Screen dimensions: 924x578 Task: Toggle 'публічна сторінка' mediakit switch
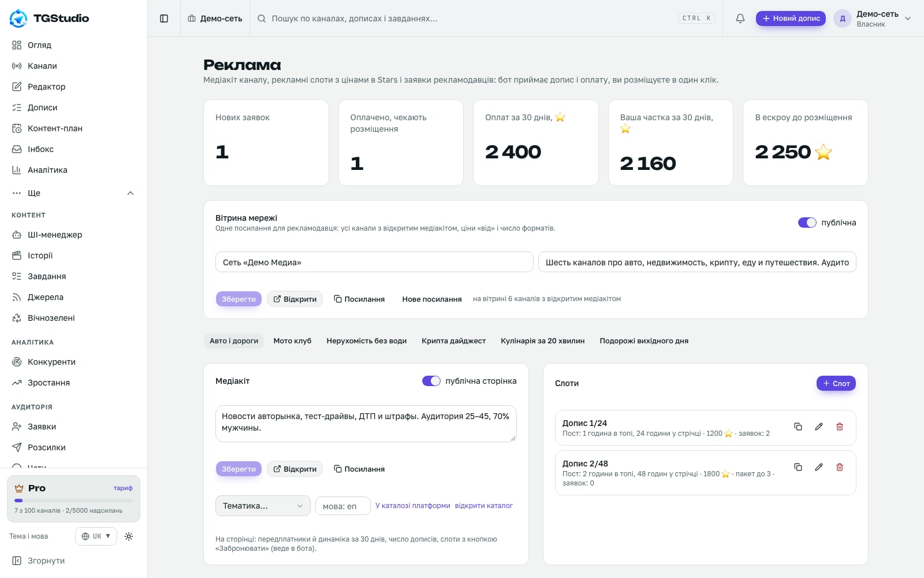click(431, 381)
